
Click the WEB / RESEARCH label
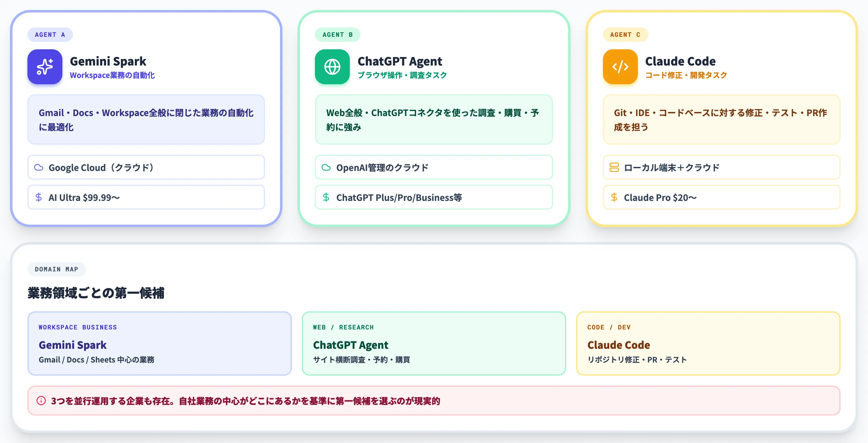(343, 327)
